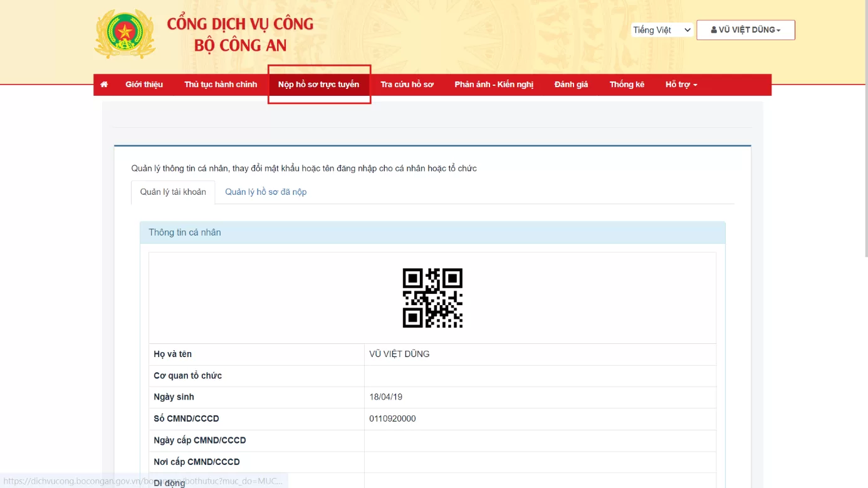
Task: Click the Thông tin cá nhân panel header
Action: [432, 232]
